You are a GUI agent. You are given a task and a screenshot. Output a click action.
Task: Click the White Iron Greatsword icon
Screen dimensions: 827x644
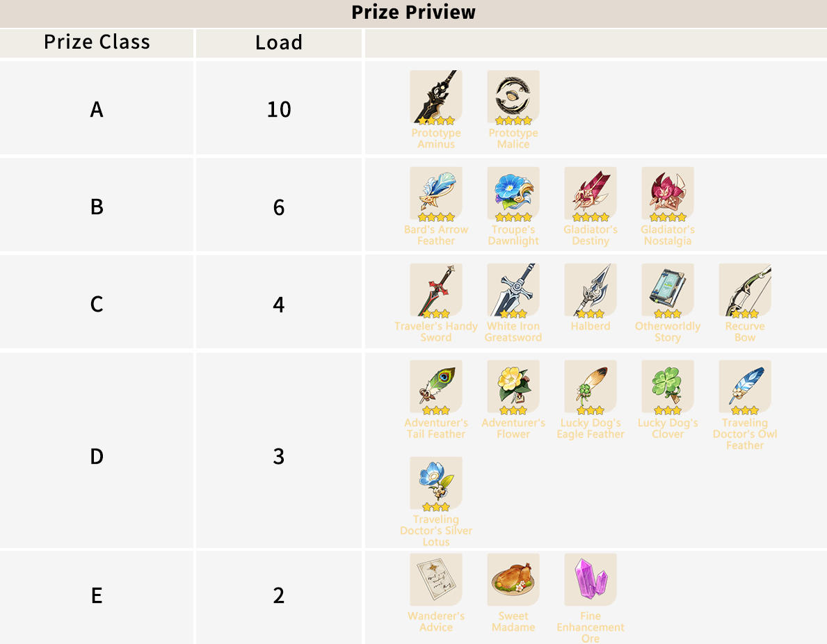click(513, 290)
